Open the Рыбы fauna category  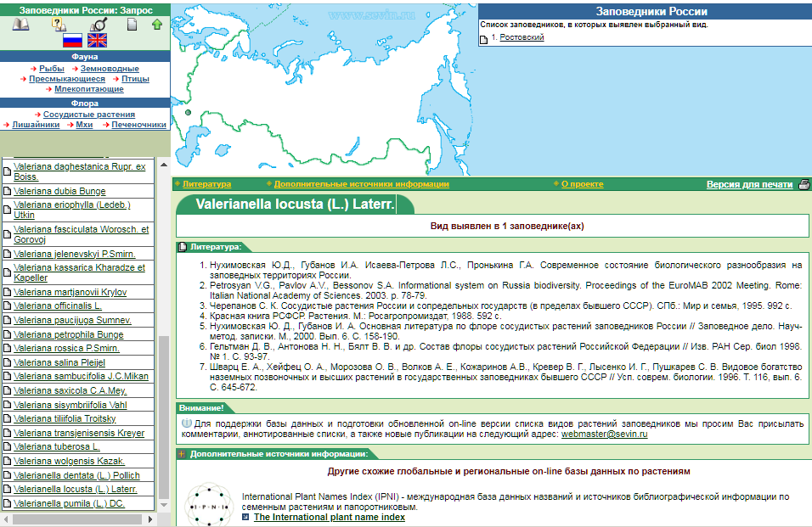click(x=51, y=68)
